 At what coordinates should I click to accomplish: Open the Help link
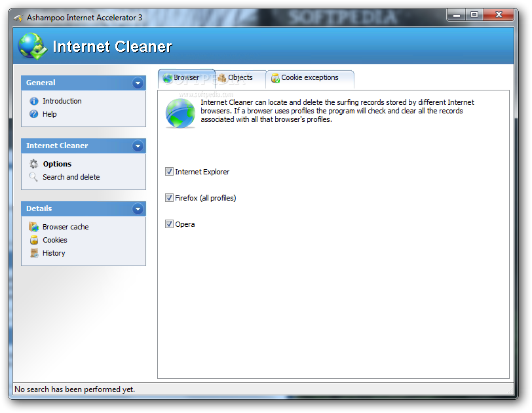[50, 114]
